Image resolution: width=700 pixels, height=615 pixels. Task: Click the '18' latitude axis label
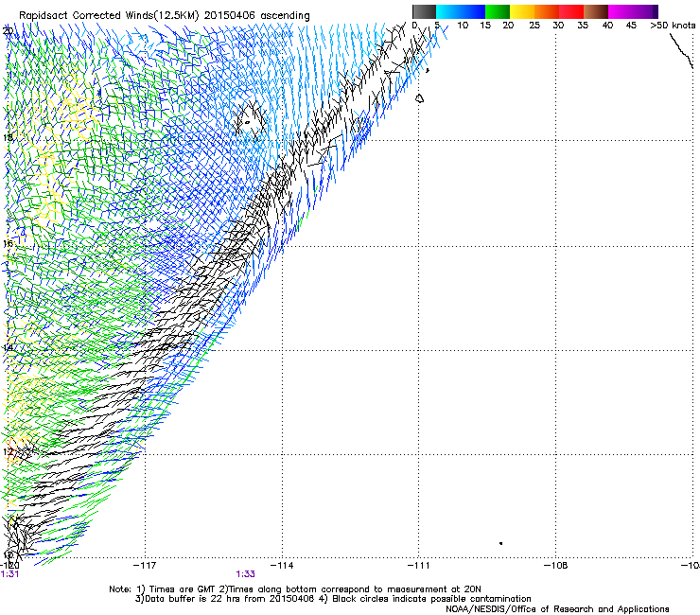click(x=8, y=137)
